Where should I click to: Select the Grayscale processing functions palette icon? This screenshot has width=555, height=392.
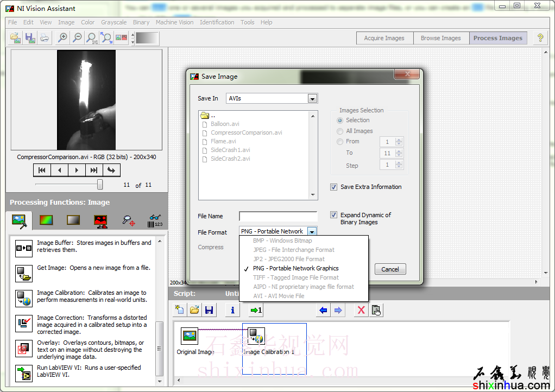[73, 220]
